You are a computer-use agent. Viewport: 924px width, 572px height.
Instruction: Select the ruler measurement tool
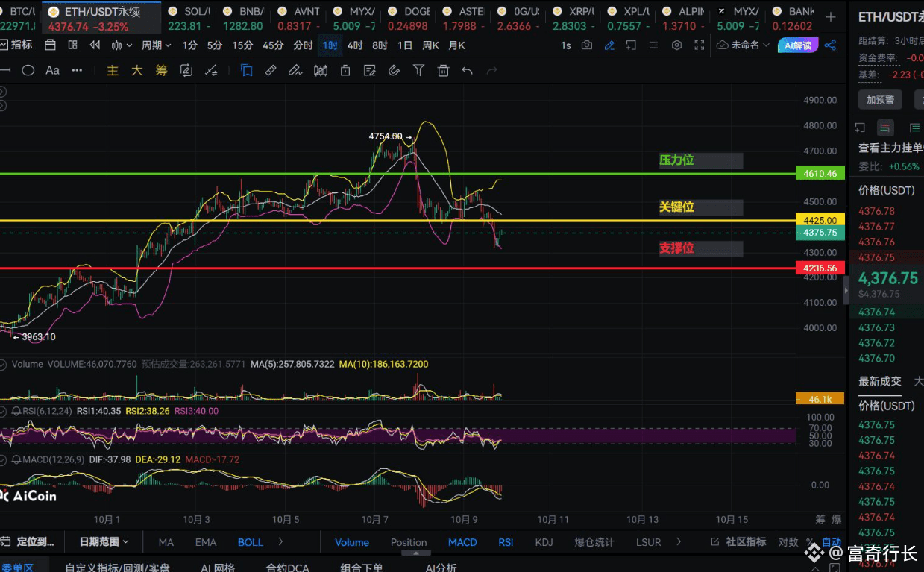pyautogui.click(x=271, y=71)
